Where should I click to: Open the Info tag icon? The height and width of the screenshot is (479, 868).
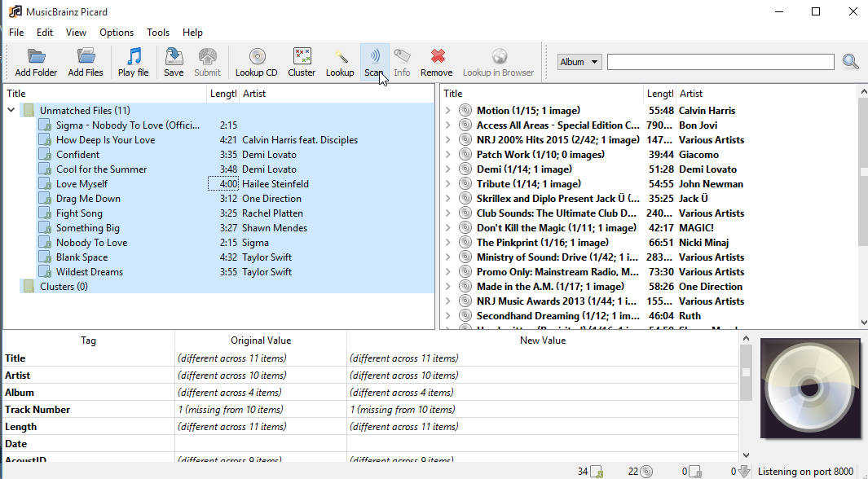[x=402, y=56]
